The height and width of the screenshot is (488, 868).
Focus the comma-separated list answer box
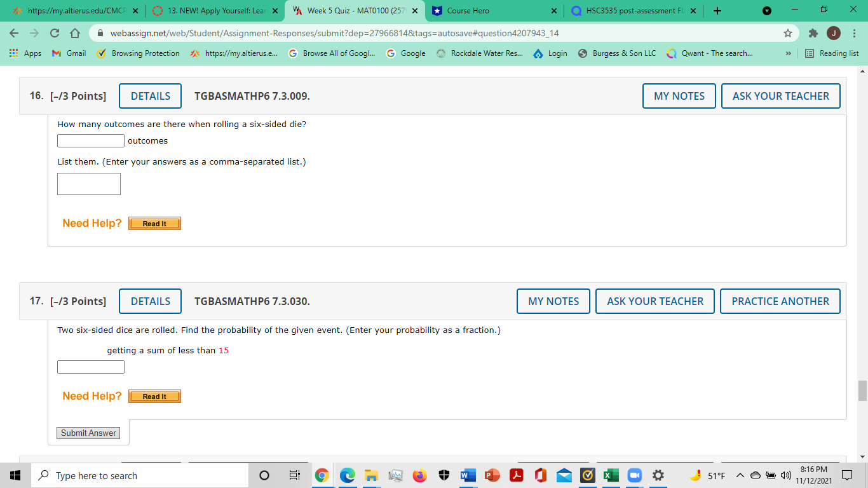[x=89, y=184]
